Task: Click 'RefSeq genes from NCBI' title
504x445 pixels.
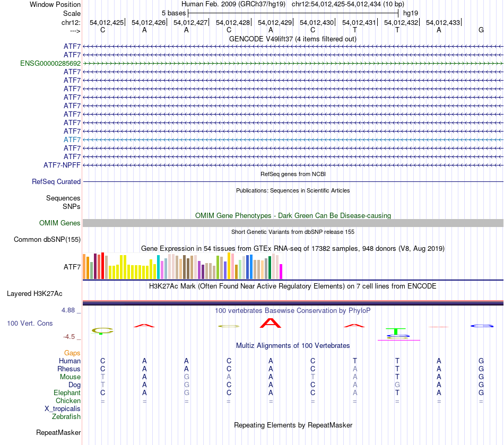Action: pyautogui.click(x=293, y=174)
